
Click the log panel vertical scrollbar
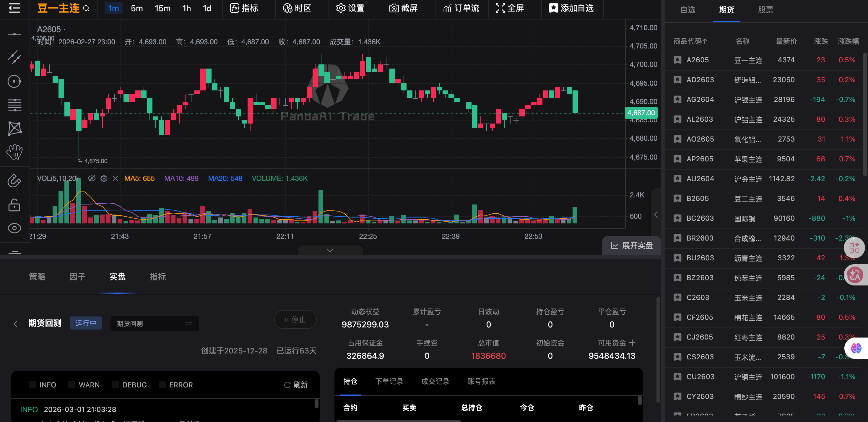[x=317, y=404]
